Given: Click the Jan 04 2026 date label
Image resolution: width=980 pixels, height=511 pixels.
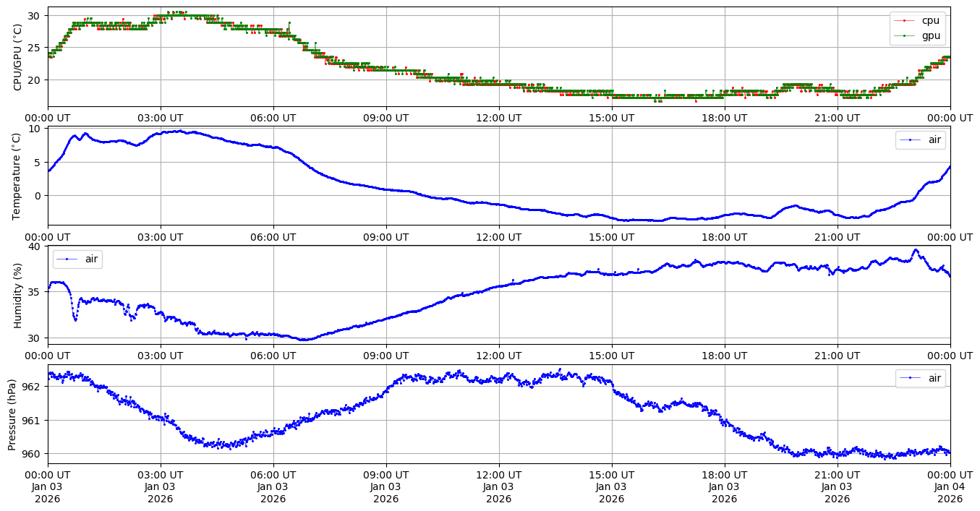Looking at the screenshot, I should click(x=950, y=487).
